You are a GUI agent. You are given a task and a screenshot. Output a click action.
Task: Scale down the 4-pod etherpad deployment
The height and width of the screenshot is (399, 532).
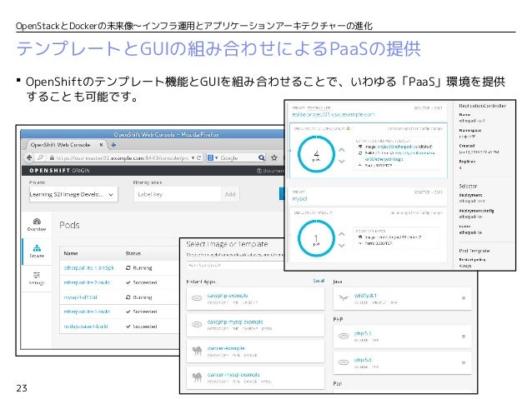342,162
